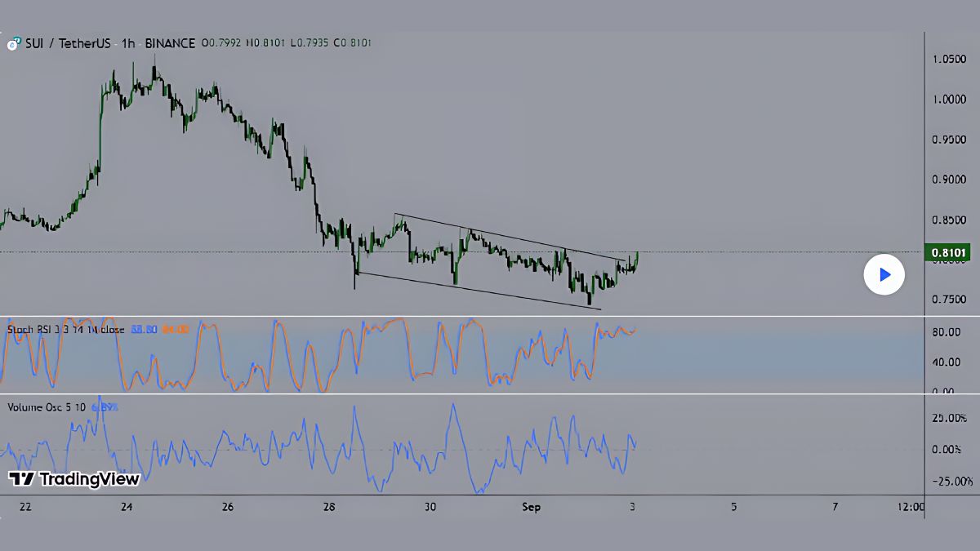Click the 1.0500 price axis label
The height and width of the screenshot is (551, 980).
pyautogui.click(x=950, y=59)
